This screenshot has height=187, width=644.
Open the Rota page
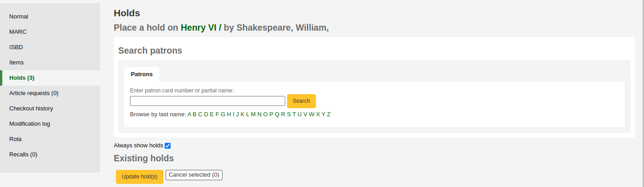tap(16, 139)
